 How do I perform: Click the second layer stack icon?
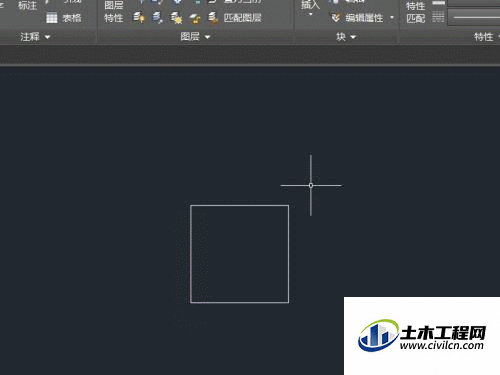[x=157, y=17]
